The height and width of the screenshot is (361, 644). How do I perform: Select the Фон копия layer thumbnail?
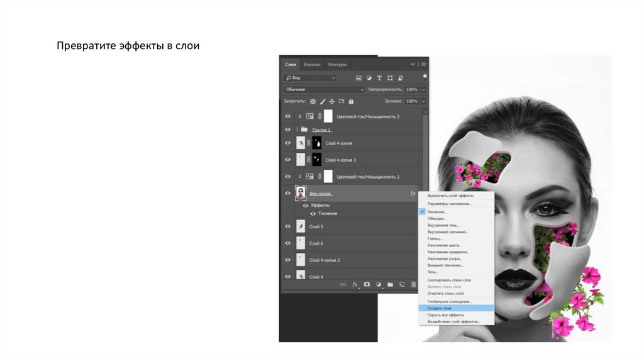(301, 194)
